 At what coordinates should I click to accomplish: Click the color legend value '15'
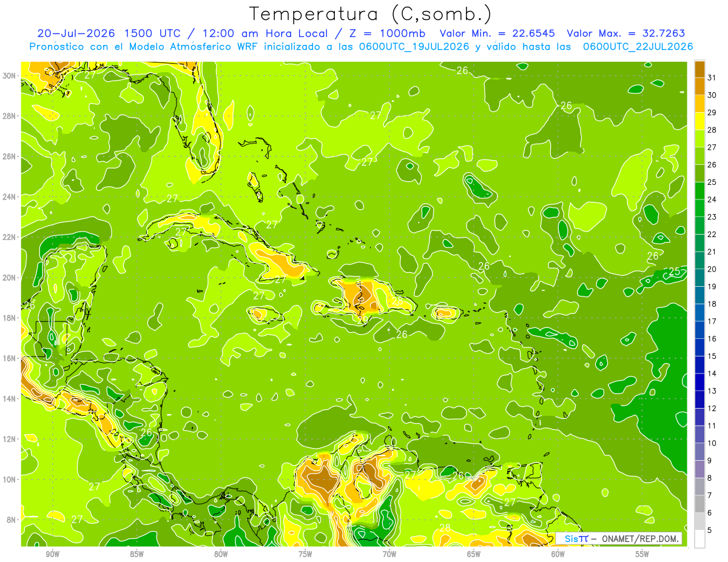click(x=712, y=356)
